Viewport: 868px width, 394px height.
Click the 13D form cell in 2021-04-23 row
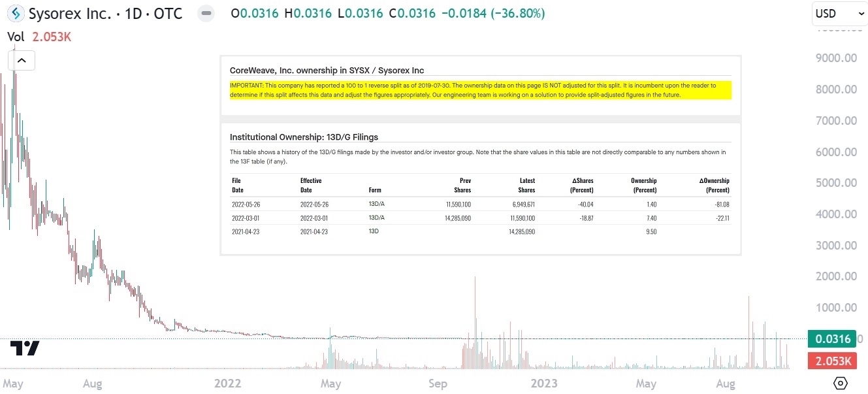pos(374,231)
